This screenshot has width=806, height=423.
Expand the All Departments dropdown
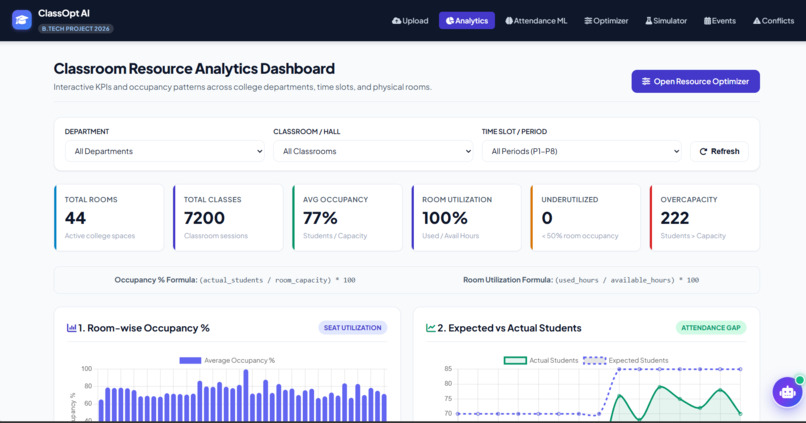[164, 151]
